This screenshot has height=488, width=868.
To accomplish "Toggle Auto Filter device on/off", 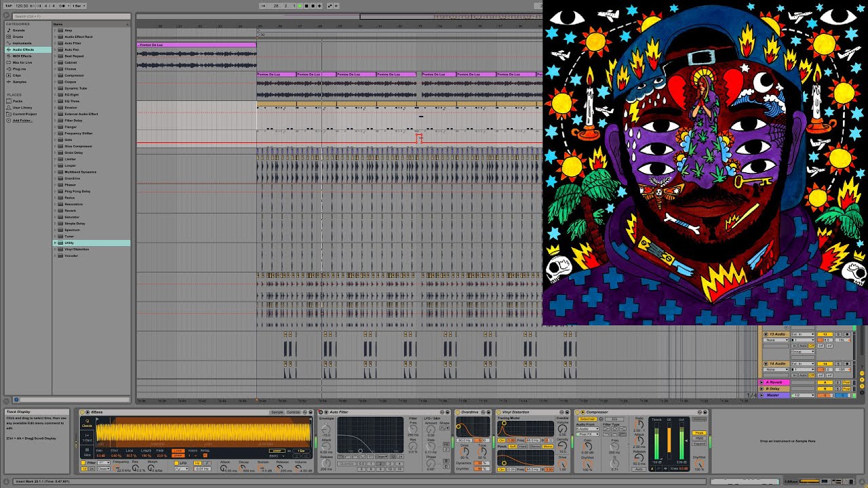I will pyautogui.click(x=321, y=412).
